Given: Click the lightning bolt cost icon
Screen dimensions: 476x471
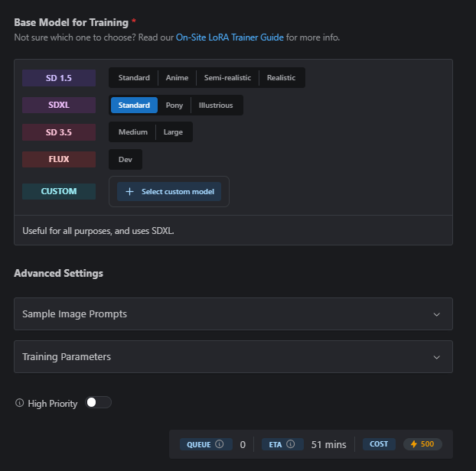Looking at the screenshot, I should pos(414,444).
